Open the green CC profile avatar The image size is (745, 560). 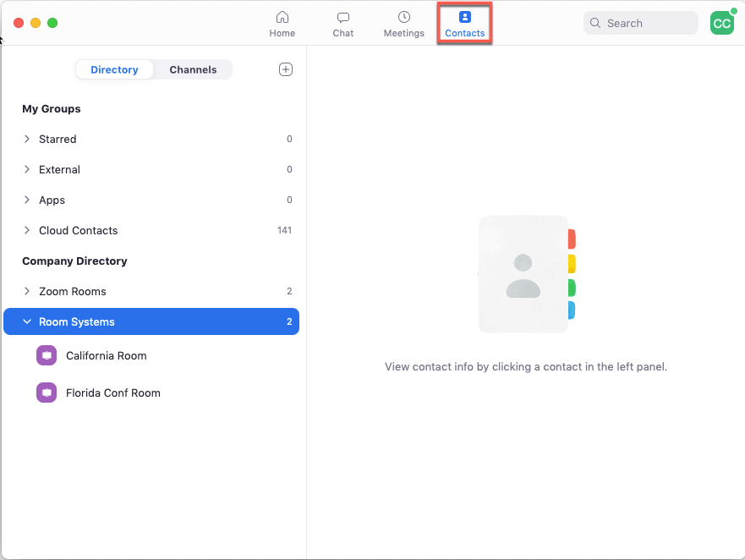pos(722,23)
